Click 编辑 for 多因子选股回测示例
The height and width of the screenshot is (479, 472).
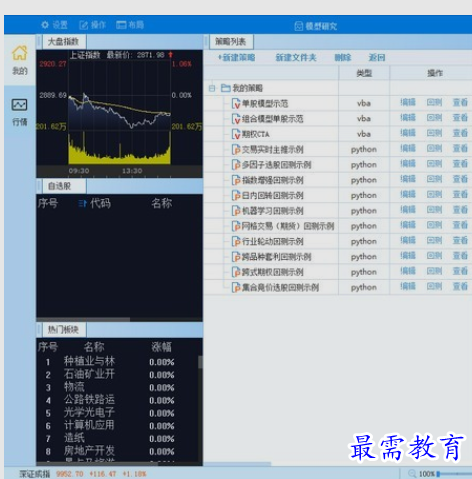[408, 164]
